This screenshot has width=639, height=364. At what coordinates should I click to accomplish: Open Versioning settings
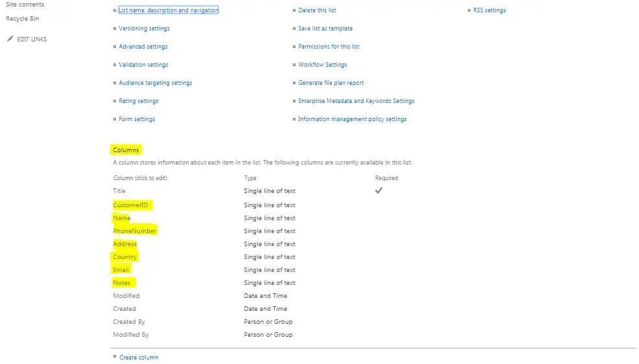144,28
